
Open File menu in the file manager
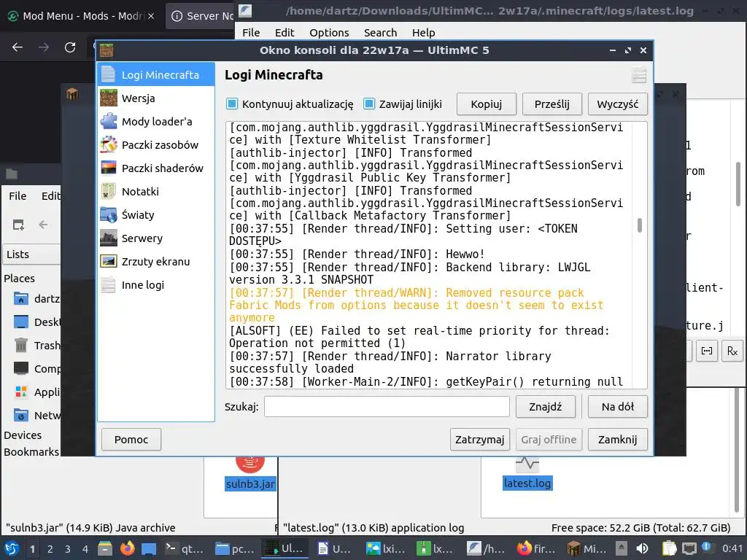tap(18, 195)
